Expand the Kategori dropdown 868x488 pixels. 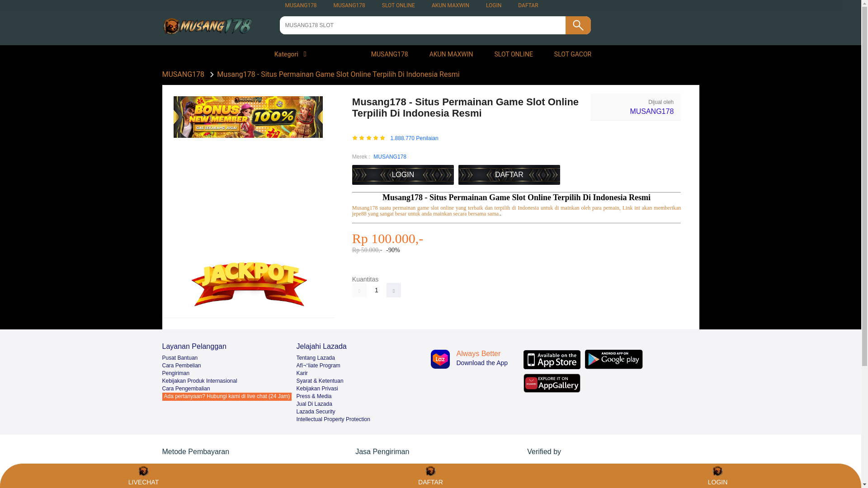coord(290,54)
